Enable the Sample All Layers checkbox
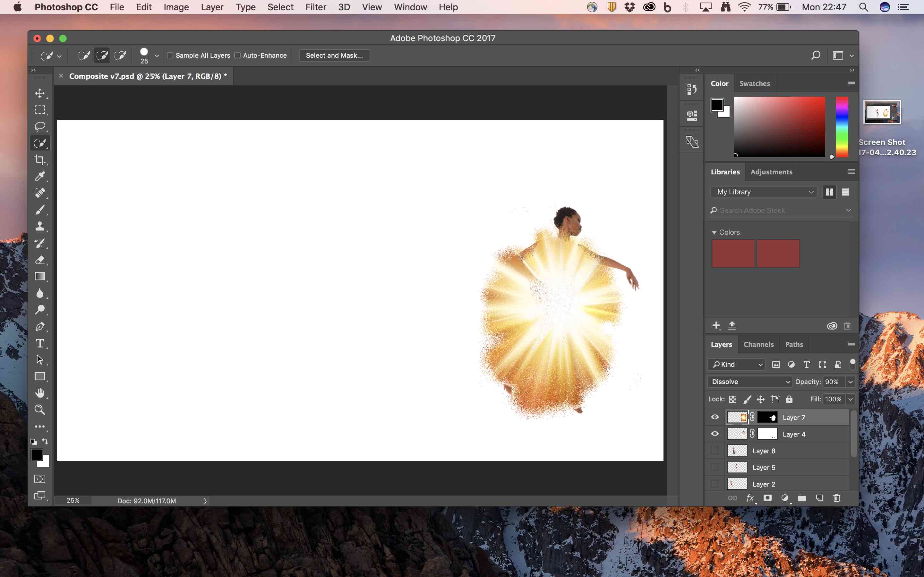 pyautogui.click(x=170, y=55)
